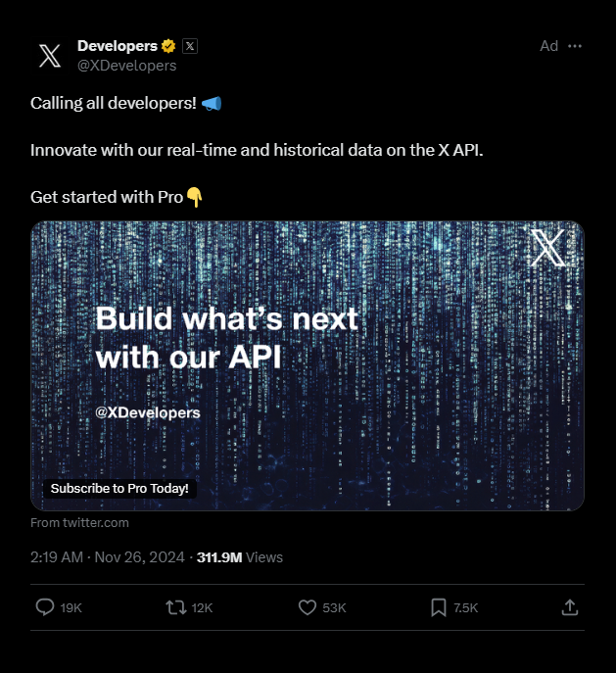
Task: Click the @XDevelopers handle
Action: point(126,66)
